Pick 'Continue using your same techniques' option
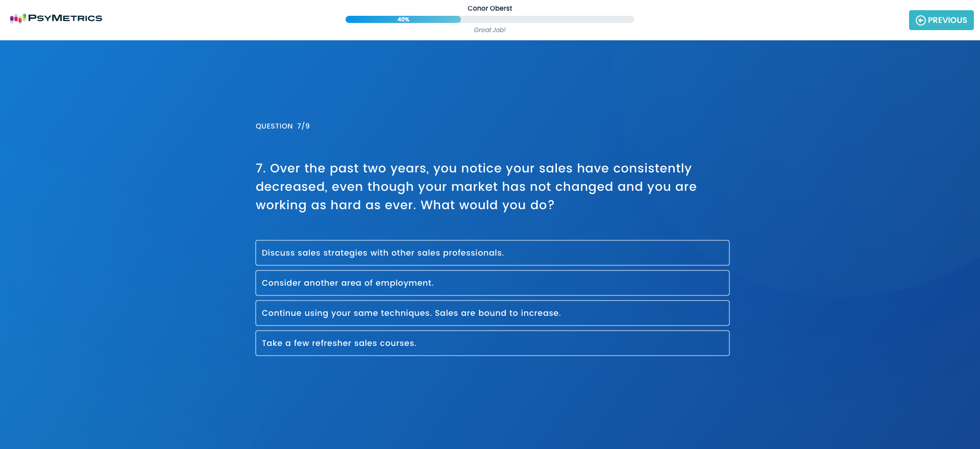980x449 pixels. click(347, 313)
